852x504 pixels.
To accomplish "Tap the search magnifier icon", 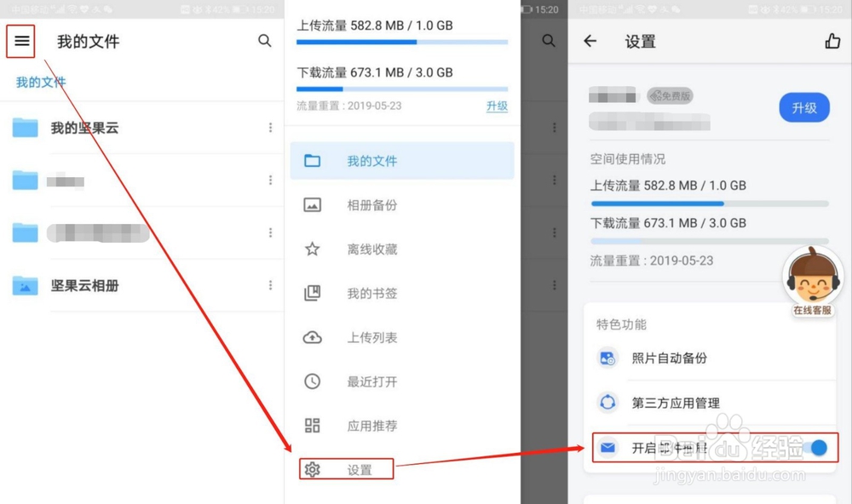I will (265, 40).
